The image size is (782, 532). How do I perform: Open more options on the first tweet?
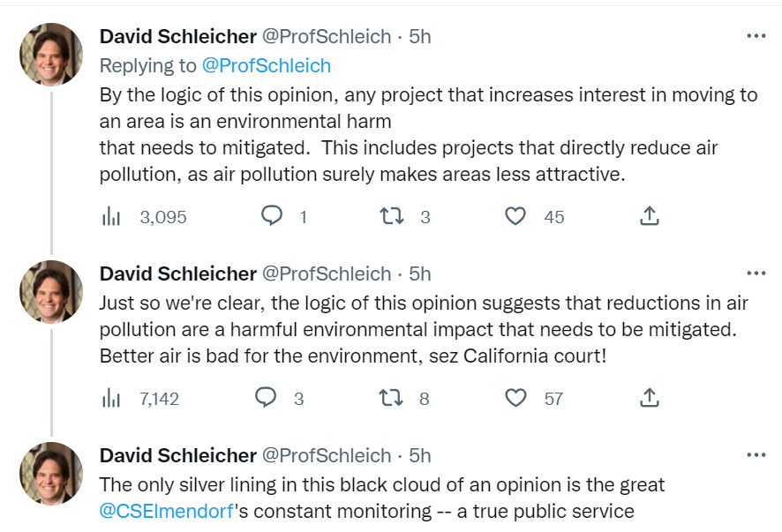(x=756, y=36)
